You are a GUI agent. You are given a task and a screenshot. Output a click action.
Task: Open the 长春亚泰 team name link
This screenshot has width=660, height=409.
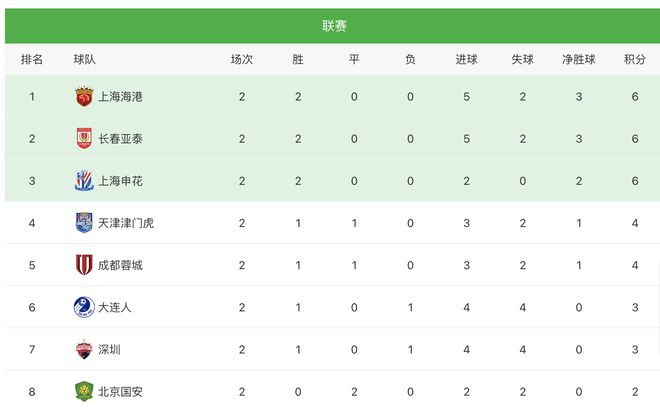[x=120, y=139]
